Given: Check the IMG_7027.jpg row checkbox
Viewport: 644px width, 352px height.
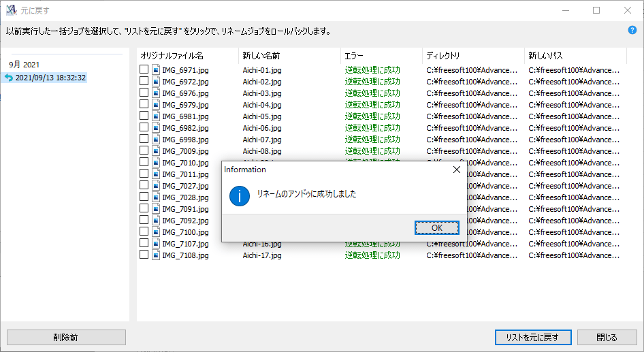Looking at the screenshot, I should tap(144, 185).
